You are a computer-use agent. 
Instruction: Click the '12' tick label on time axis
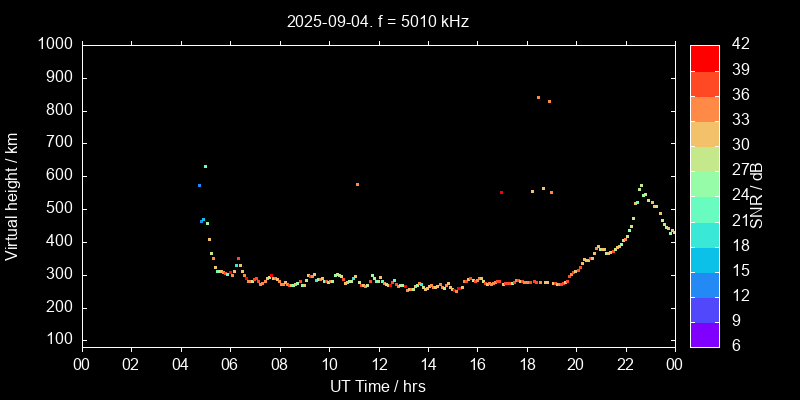pos(378,364)
